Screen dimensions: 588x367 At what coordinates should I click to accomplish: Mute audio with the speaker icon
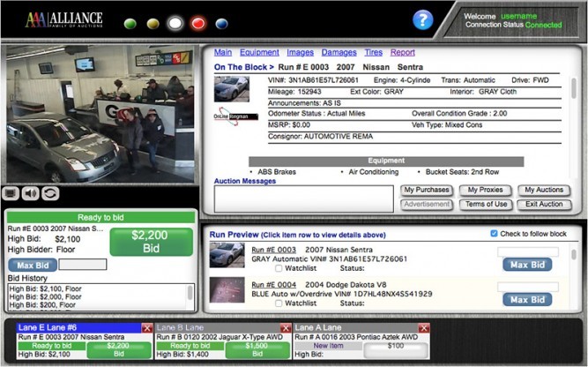(x=30, y=193)
